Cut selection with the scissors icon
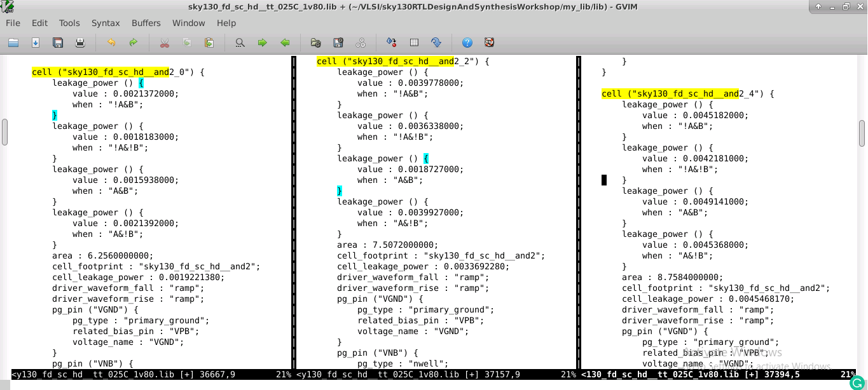 (x=164, y=43)
